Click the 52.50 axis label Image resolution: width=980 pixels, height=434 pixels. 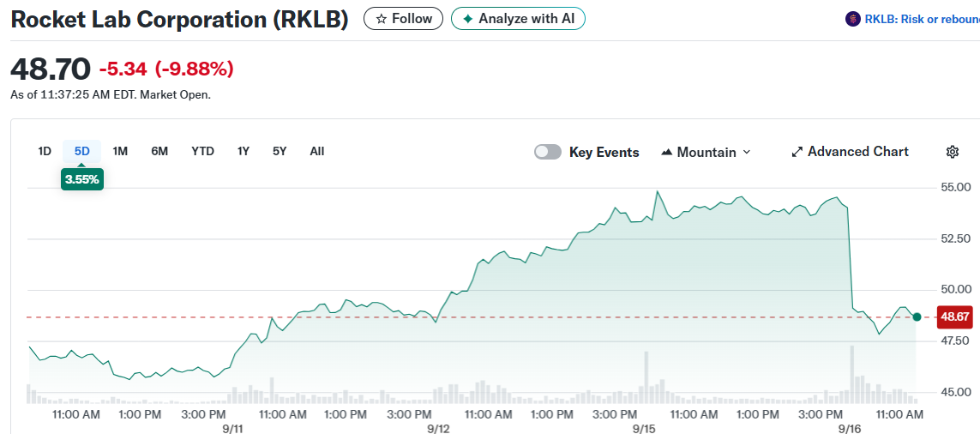(x=955, y=238)
